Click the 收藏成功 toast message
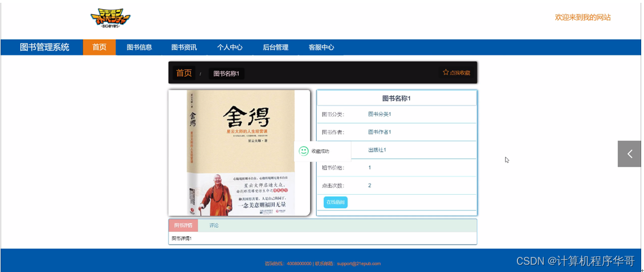 pos(322,151)
